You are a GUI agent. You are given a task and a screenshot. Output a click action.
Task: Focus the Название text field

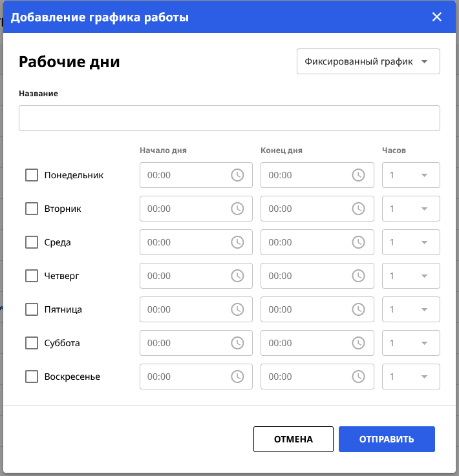(229, 118)
